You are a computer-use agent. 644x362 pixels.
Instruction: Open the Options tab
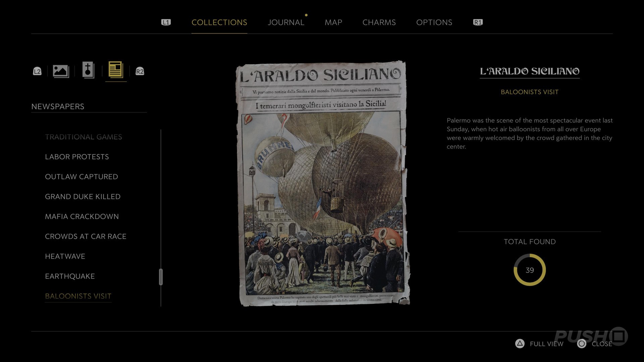[x=434, y=22]
